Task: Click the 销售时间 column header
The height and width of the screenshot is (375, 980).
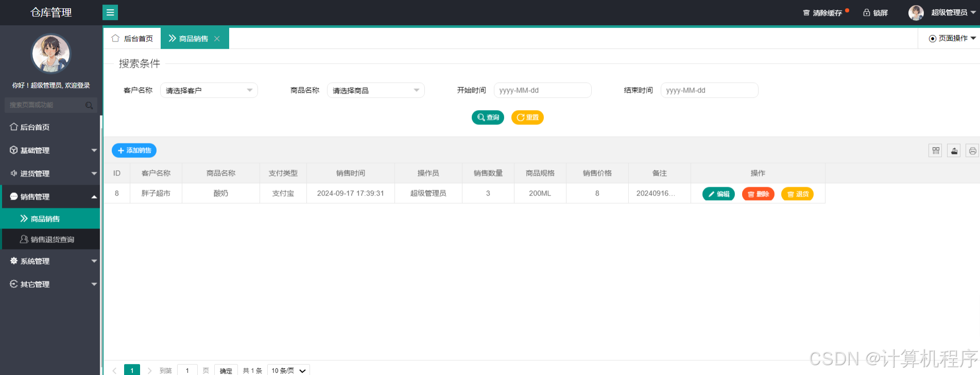Action: pos(351,173)
